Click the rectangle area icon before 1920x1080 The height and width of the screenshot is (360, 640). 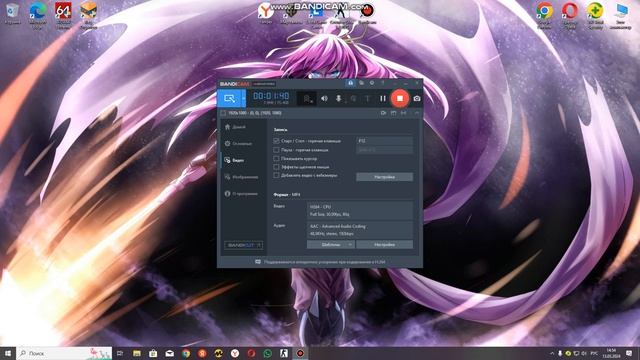tap(223, 113)
